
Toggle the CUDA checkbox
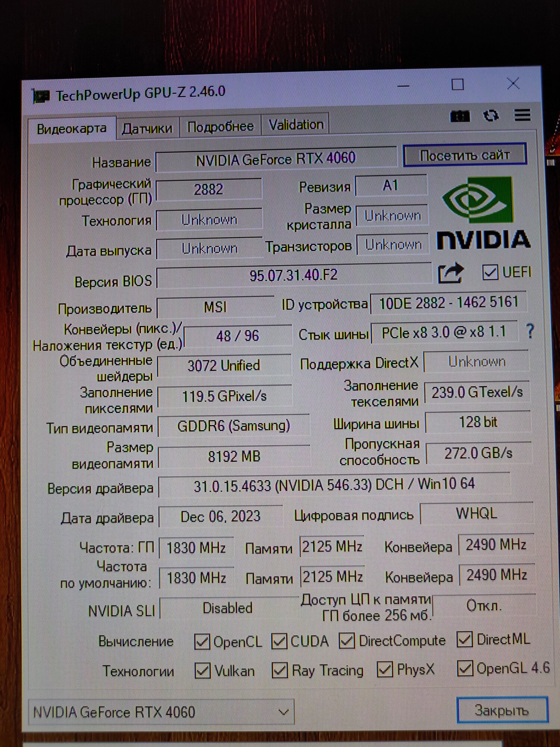coord(279,641)
